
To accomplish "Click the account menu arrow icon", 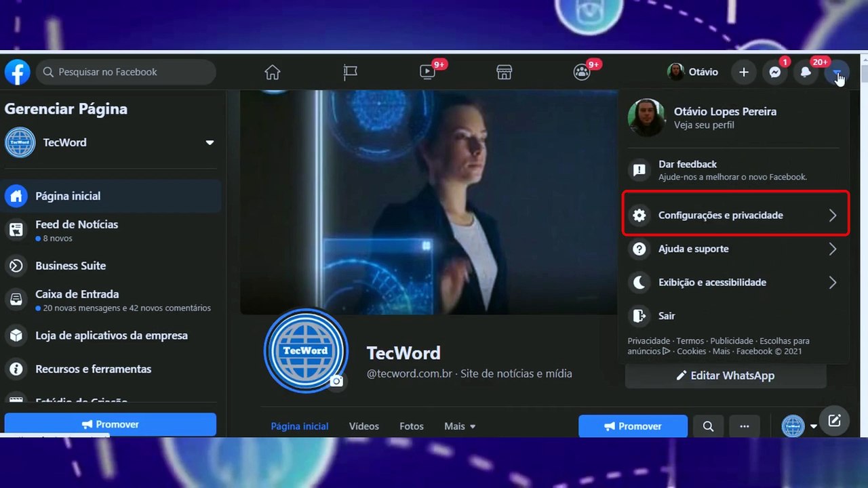I will tap(837, 72).
